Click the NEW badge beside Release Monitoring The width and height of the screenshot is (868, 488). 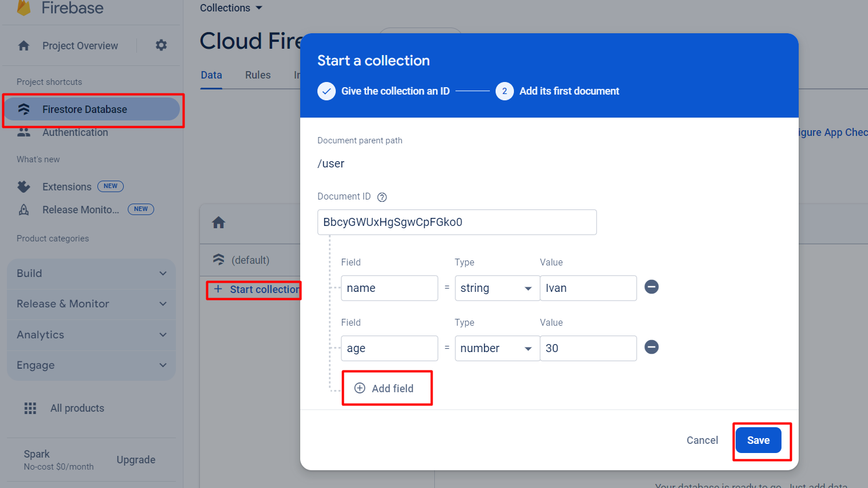pyautogui.click(x=141, y=209)
